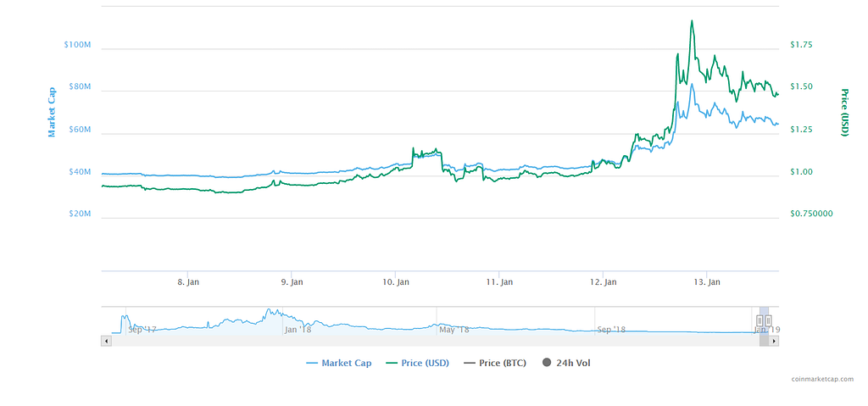Click the Jan '18 label in navigator
This screenshot has width=868, height=406.
pyautogui.click(x=298, y=330)
